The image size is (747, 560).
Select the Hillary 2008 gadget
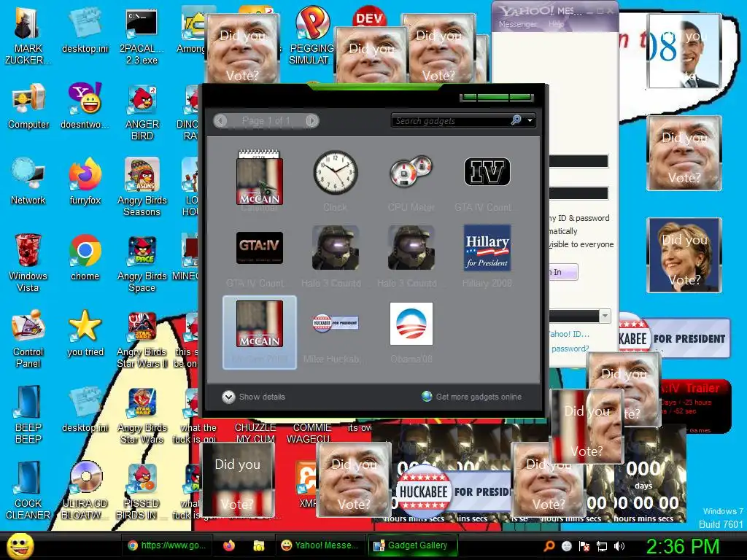coord(487,256)
